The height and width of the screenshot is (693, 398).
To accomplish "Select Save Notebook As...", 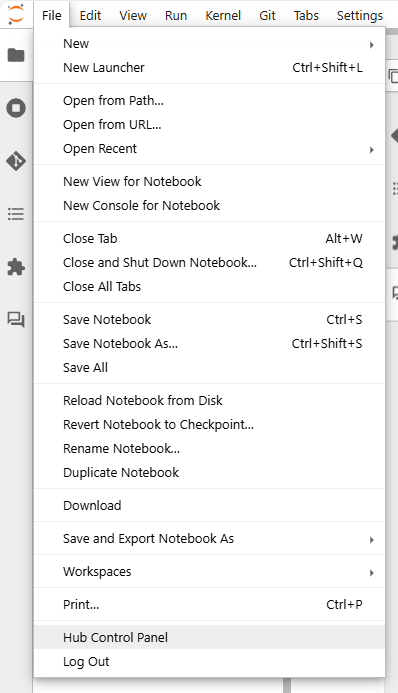I will [209, 344].
